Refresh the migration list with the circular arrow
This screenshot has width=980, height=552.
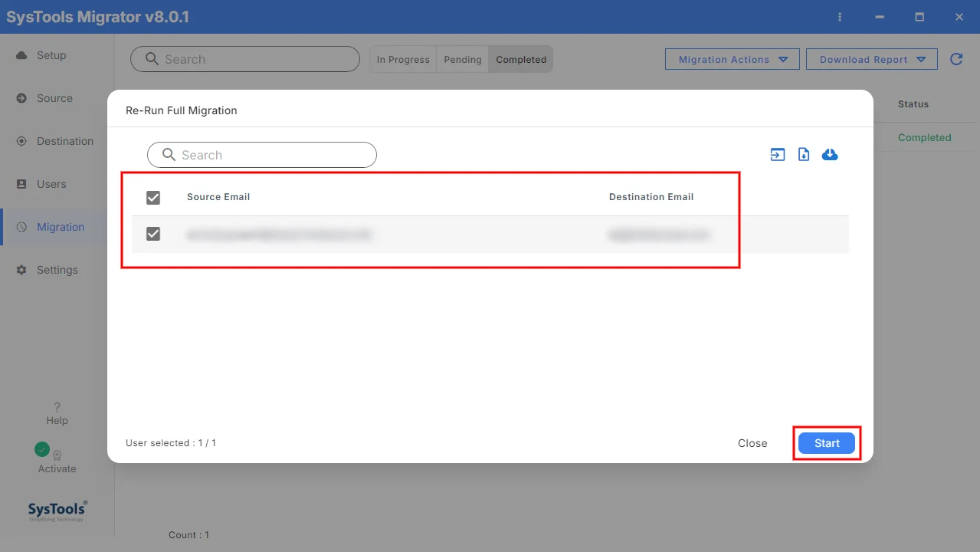(x=956, y=59)
